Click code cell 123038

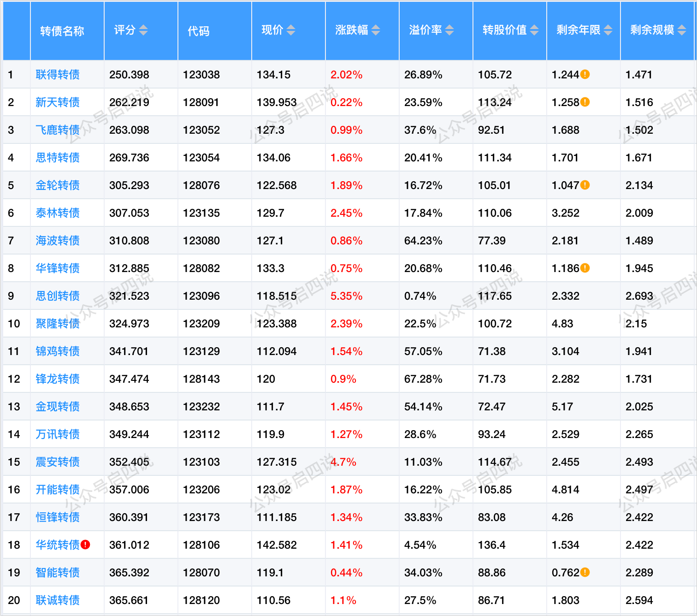[201, 75]
